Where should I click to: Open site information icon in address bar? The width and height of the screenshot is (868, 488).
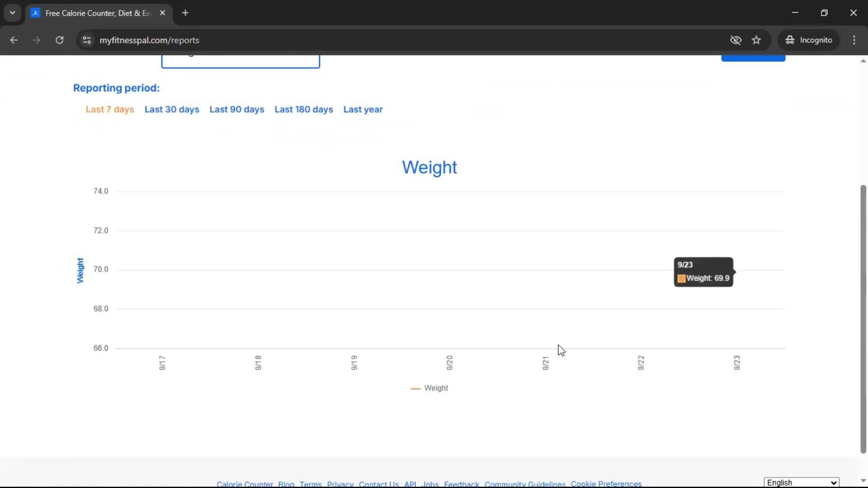87,40
